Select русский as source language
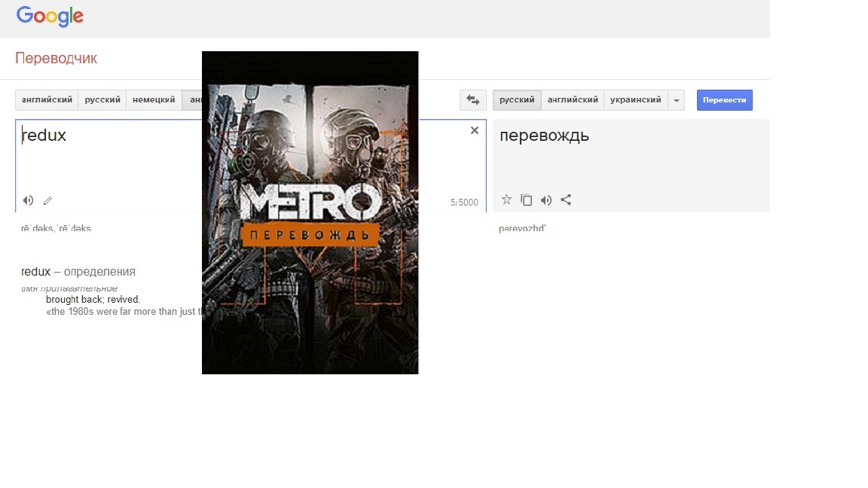 102,100
